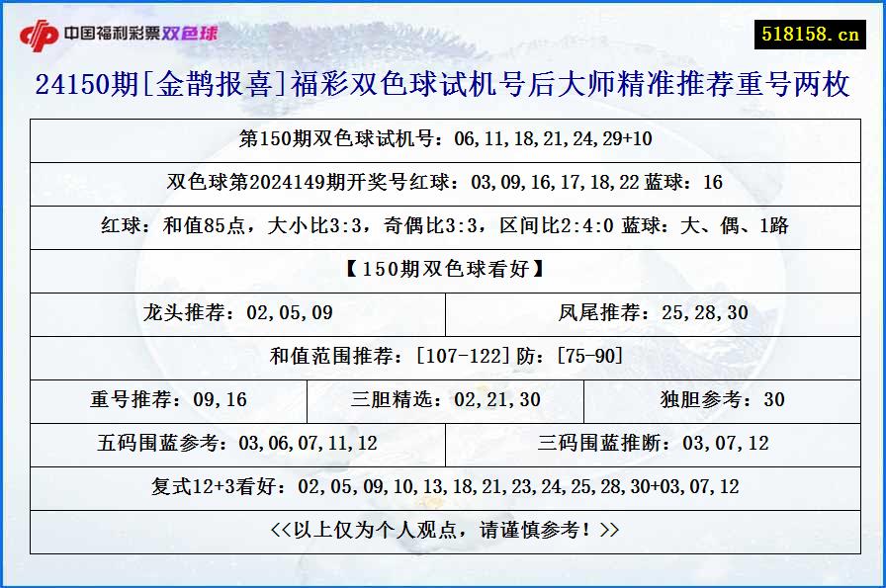
Task: Click the 和值范围推荐 row
Action: (x=443, y=358)
